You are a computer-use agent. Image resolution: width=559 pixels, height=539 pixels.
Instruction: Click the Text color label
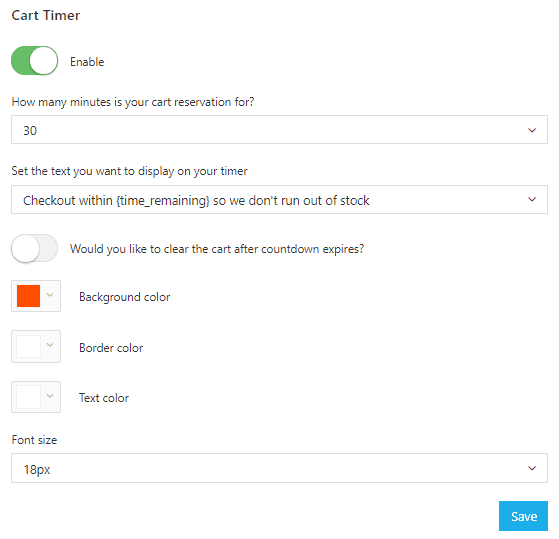click(x=104, y=398)
